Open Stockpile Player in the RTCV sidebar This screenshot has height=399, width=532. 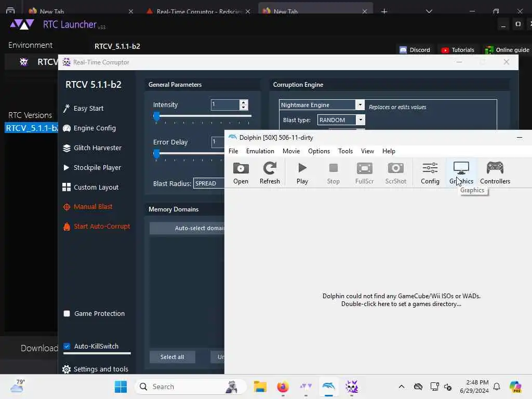(x=92, y=168)
